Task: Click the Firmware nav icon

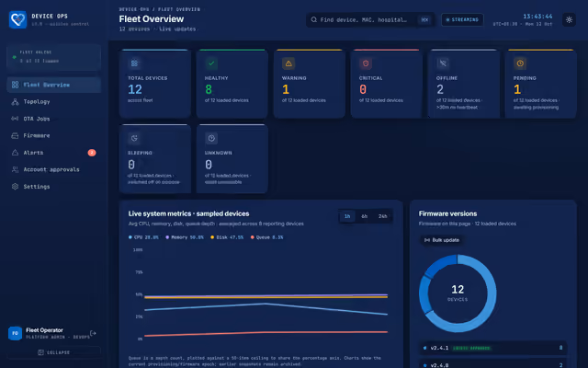Action: (15, 135)
